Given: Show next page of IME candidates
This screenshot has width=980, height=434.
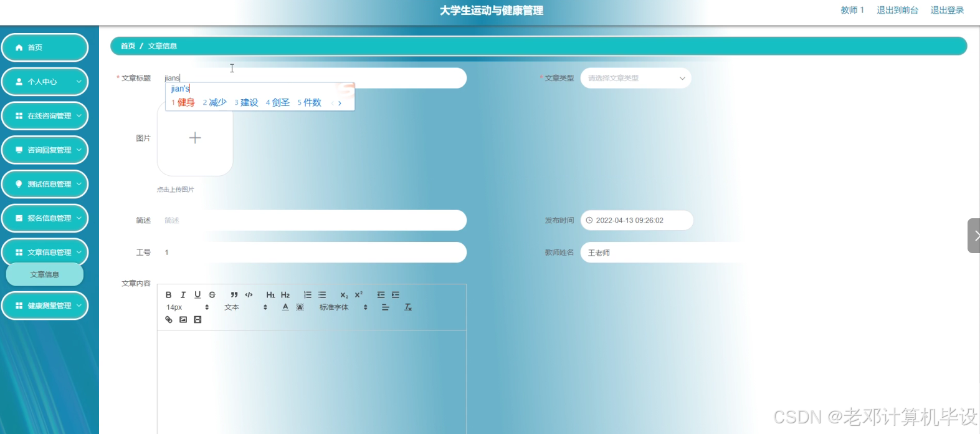Looking at the screenshot, I should tap(340, 103).
